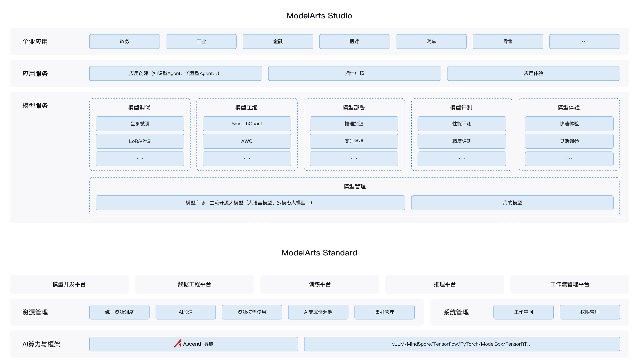This screenshot has height=364, width=639.
Task: Click the 训练平台 platform tile
Action: 320,284
